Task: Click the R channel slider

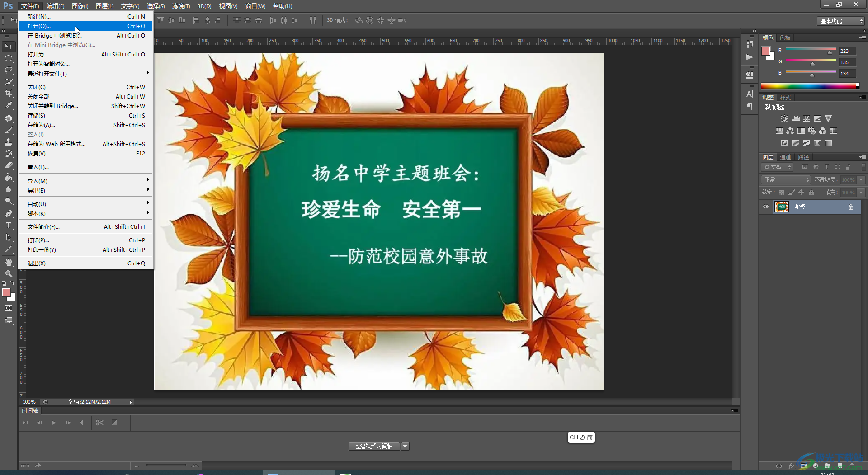Action: click(811, 50)
